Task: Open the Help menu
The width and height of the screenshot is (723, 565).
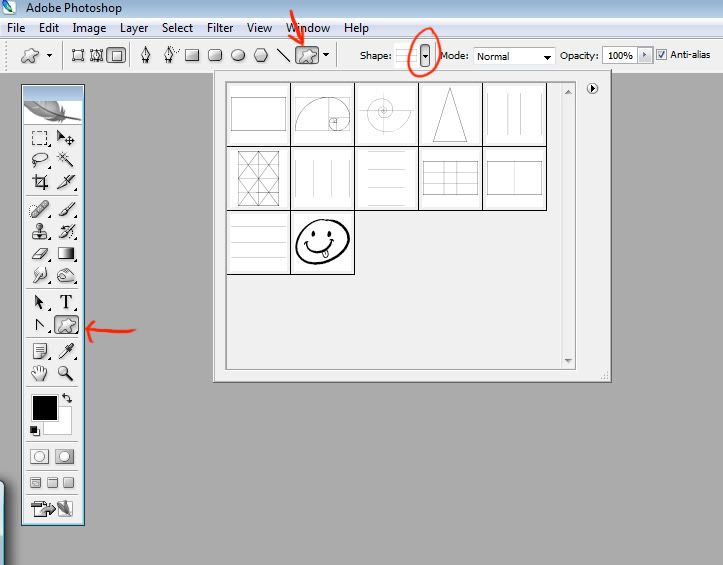Action: [x=356, y=28]
